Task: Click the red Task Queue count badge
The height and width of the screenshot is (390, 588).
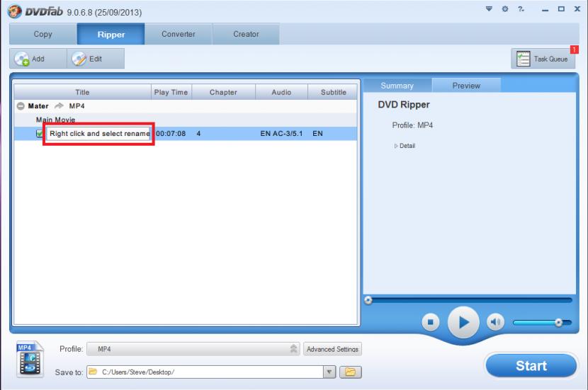Action: (574, 50)
